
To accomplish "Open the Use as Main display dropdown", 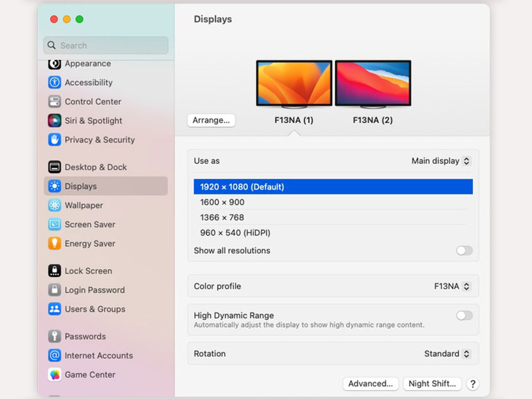I will tap(441, 161).
